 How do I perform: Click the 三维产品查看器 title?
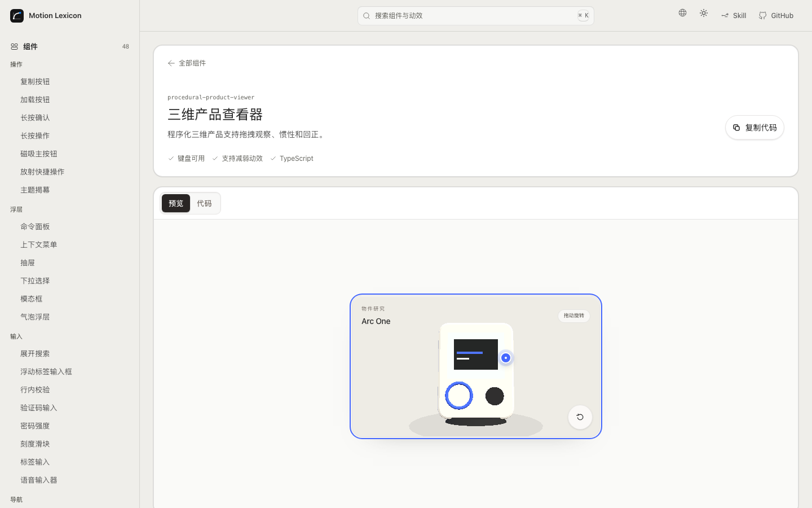[215, 115]
